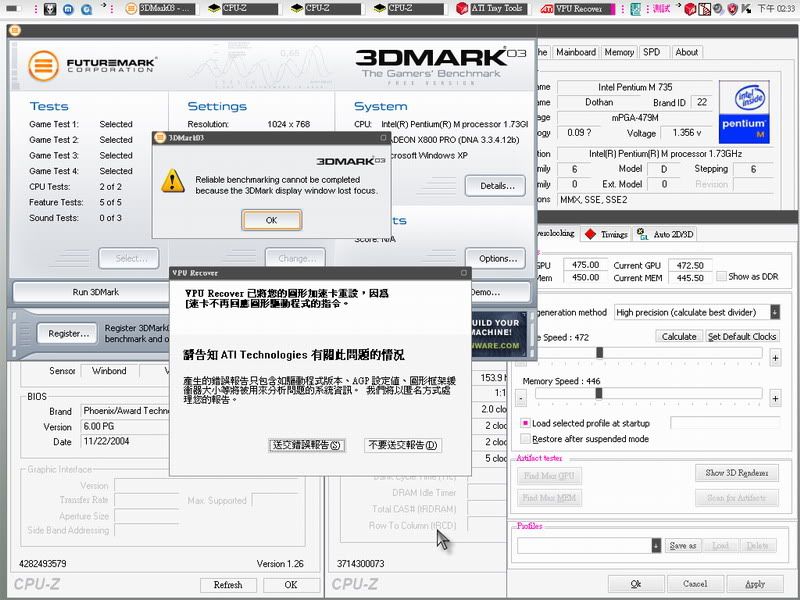Viewport: 800px width, 600px height.
Task: Click the 3DMark03 orange taskbar icon
Action: point(131,9)
